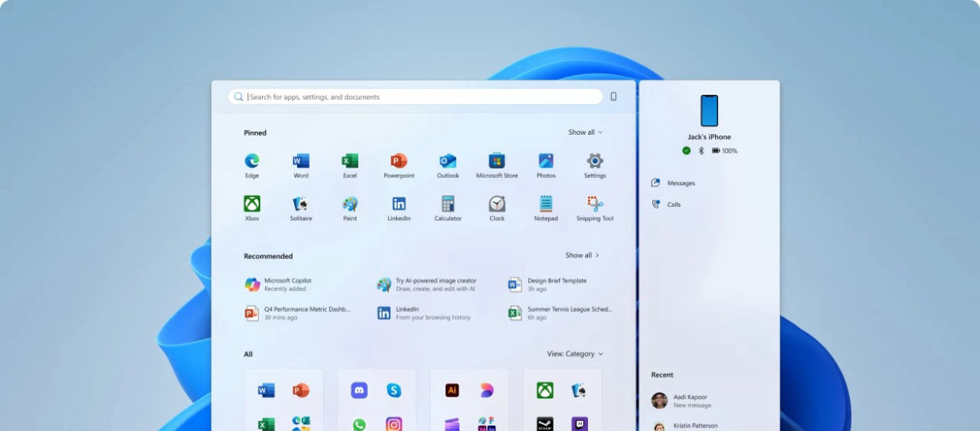
Task: Toggle the phone panel button beside search
Action: click(613, 96)
